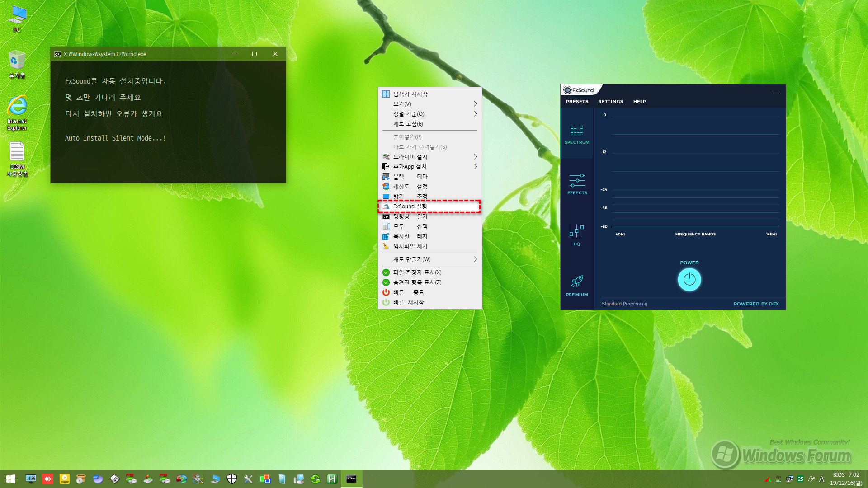
Task: Click '빠른 재시작' green power entry
Action: [x=429, y=302]
